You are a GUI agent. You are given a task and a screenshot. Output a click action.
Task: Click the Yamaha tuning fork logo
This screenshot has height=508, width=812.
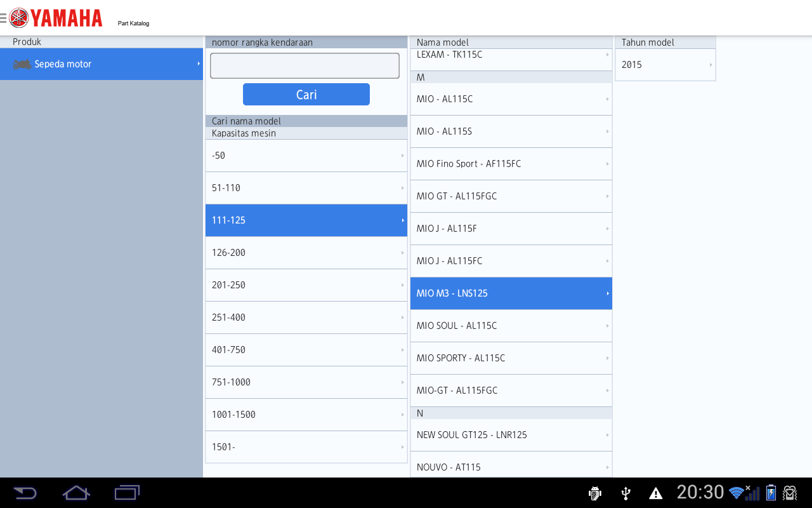click(19, 18)
